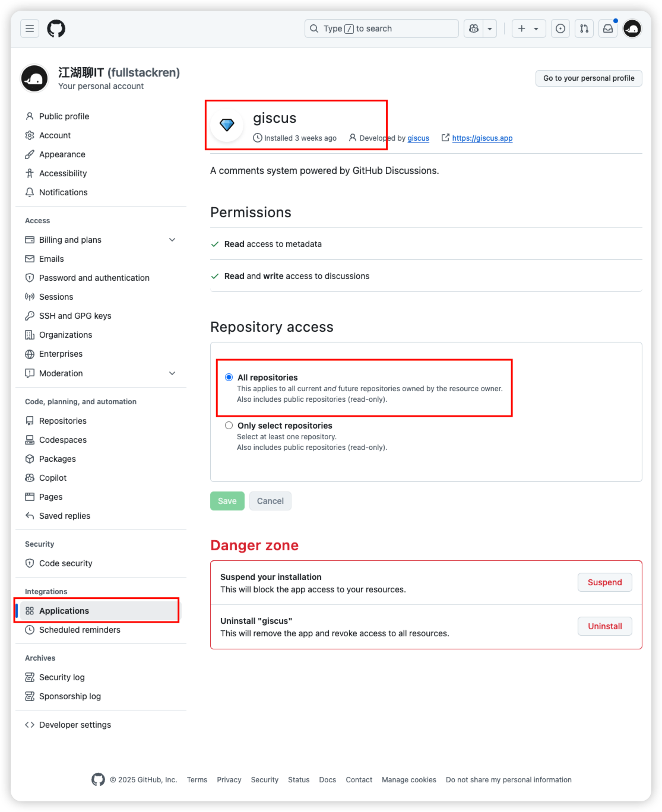Screen dimensions: 662x812
Task: Select the Only select repositories radio option
Action: 229,426
